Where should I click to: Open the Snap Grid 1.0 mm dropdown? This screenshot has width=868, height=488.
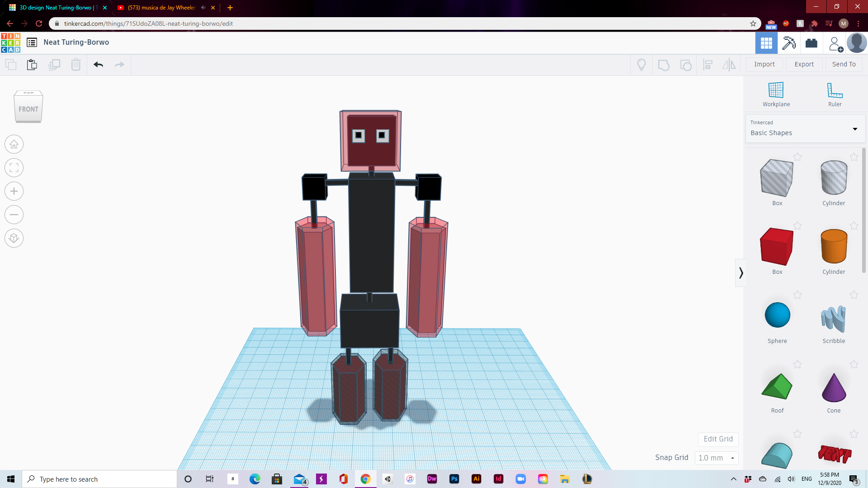point(716,458)
